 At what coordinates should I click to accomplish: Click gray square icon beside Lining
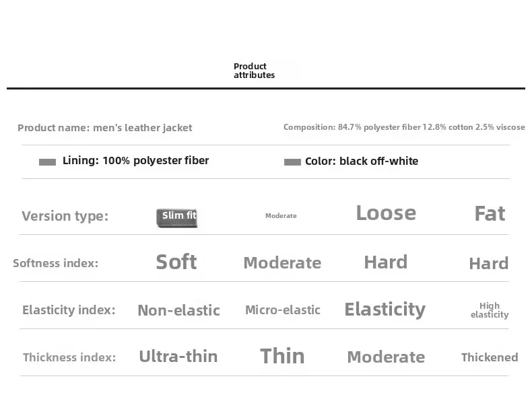click(x=47, y=162)
